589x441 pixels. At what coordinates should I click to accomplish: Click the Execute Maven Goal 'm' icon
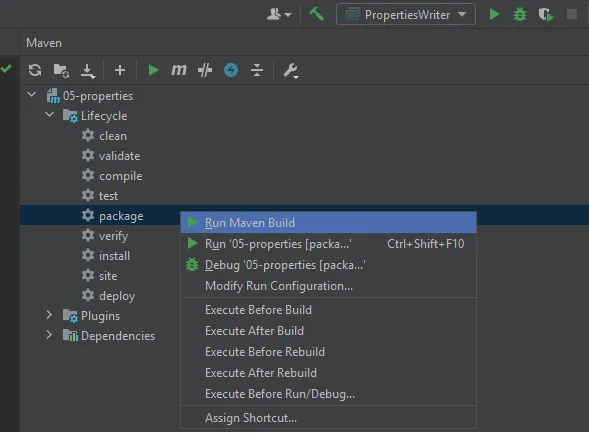(179, 70)
